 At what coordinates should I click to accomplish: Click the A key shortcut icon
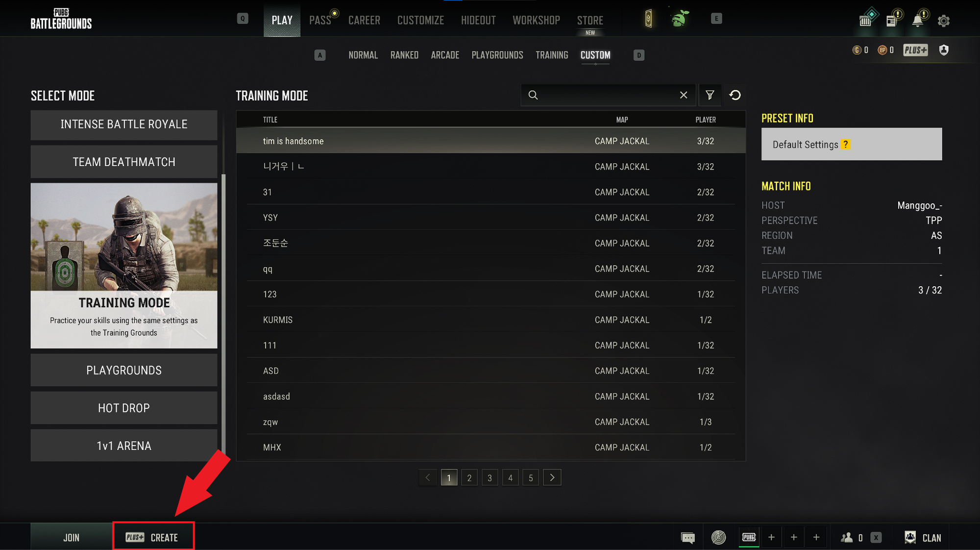(320, 55)
